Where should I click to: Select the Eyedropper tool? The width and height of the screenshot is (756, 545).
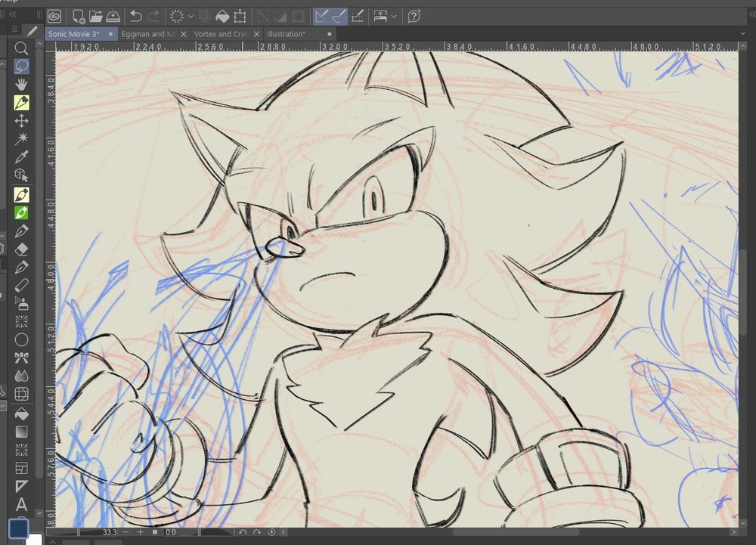click(x=21, y=156)
